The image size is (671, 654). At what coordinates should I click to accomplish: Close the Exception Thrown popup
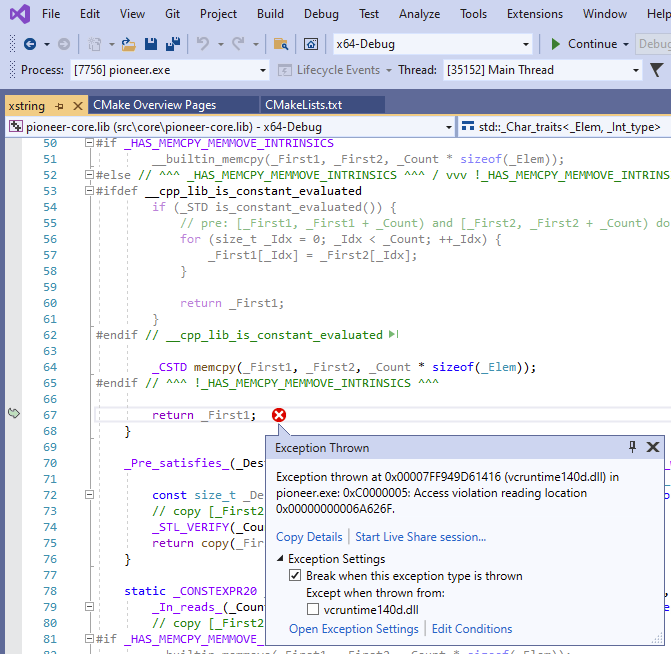click(x=653, y=447)
